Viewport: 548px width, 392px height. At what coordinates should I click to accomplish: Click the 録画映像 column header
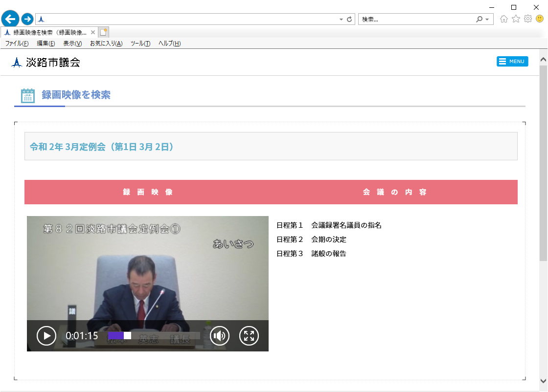coord(148,192)
